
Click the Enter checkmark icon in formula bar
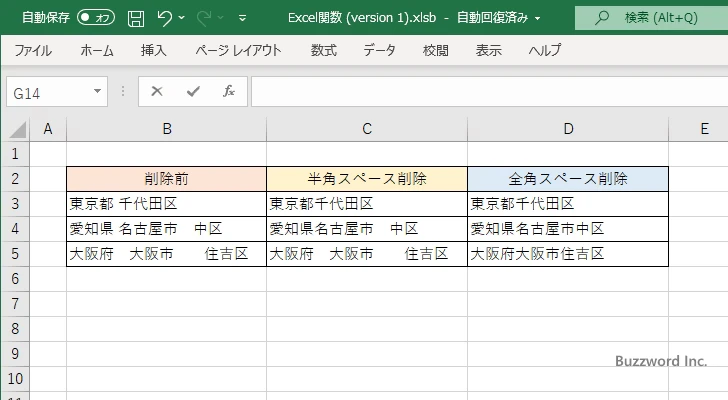193,91
